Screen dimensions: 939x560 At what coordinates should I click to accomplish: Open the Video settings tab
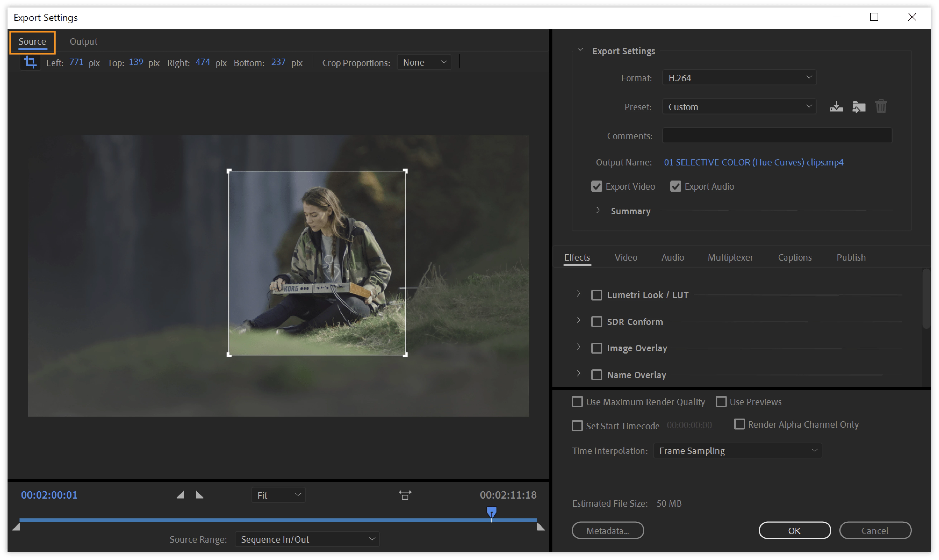(626, 257)
